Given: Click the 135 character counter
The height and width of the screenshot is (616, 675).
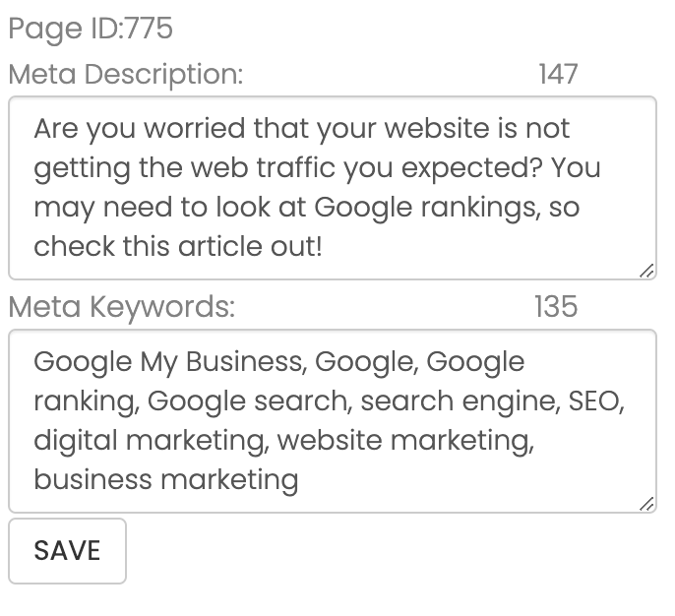Looking at the screenshot, I should [x=555, y=307].
